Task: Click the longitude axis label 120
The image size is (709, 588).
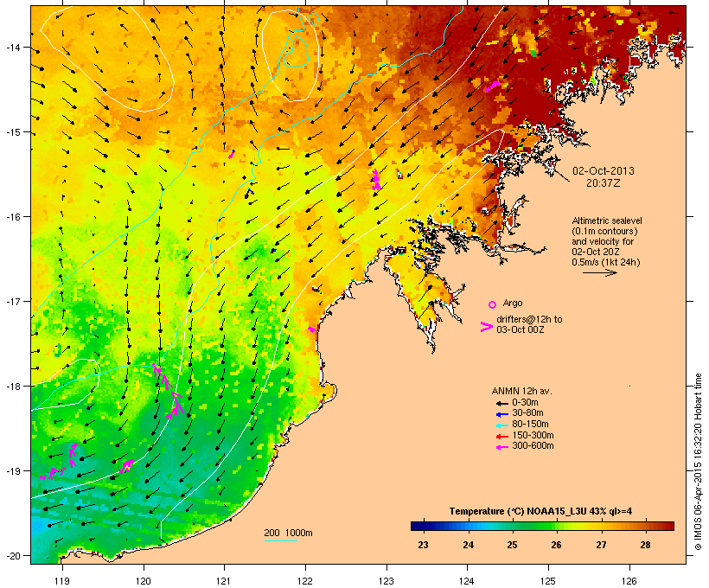Action: [144, 581]
